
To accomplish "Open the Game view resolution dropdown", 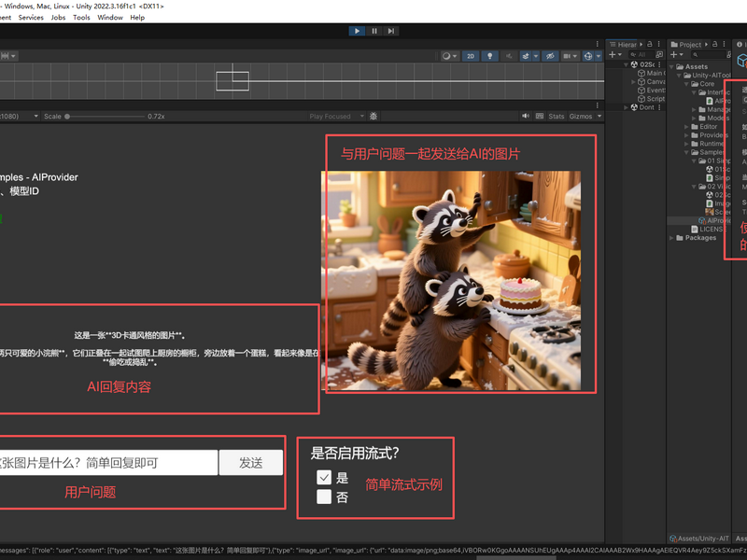I will 19,116.
